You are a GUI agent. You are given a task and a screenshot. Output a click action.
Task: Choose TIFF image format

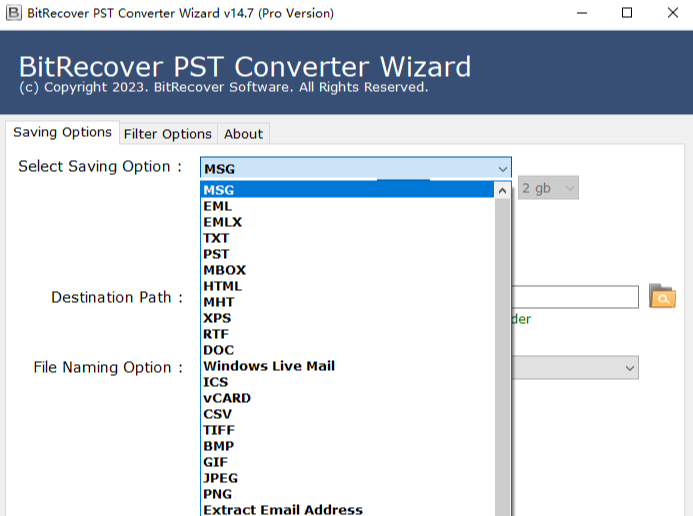pyautogui.click(x=347, y=430)
